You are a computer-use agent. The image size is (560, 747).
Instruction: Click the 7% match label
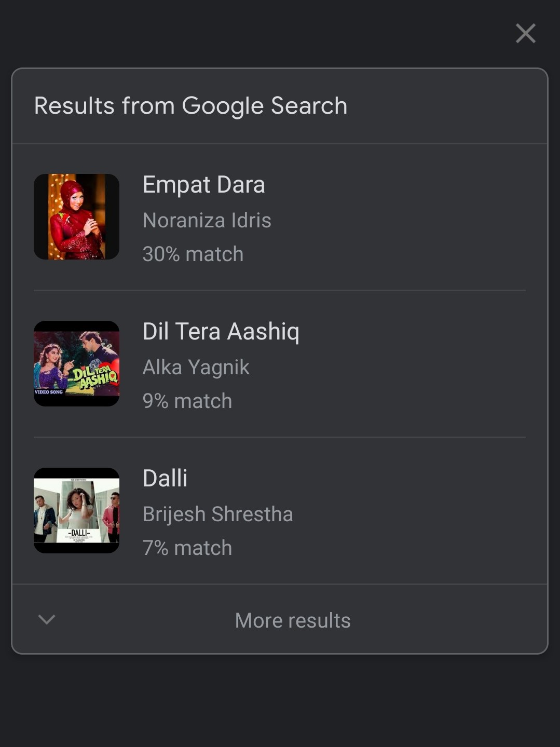(x=187, y=548)
